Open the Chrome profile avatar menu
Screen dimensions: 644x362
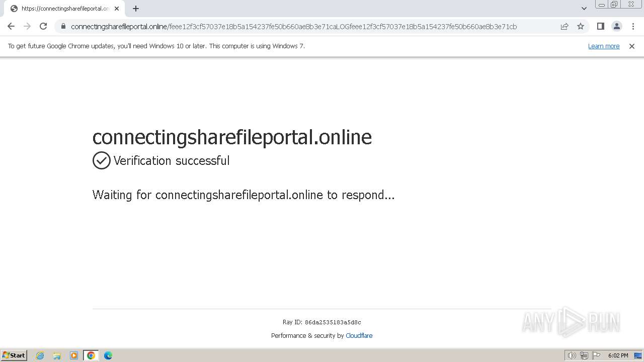pos(617,26)
